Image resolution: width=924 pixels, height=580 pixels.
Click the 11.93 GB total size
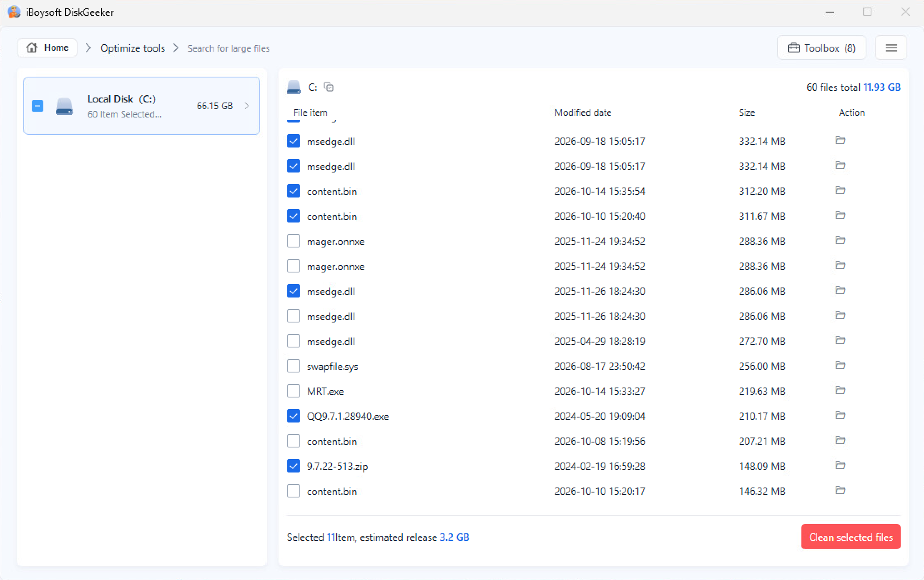point(881,87)
